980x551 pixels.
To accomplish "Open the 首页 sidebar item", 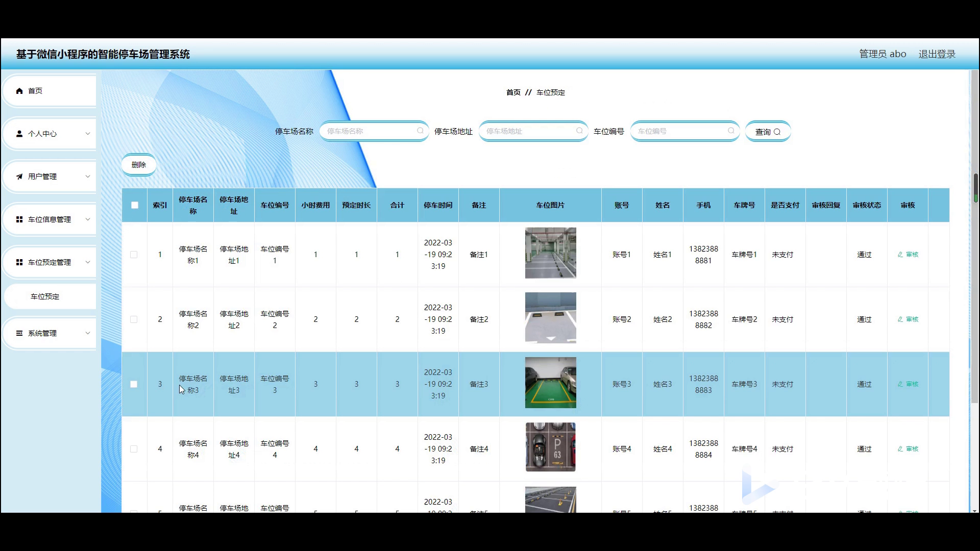I will click(x=50, y=91).
